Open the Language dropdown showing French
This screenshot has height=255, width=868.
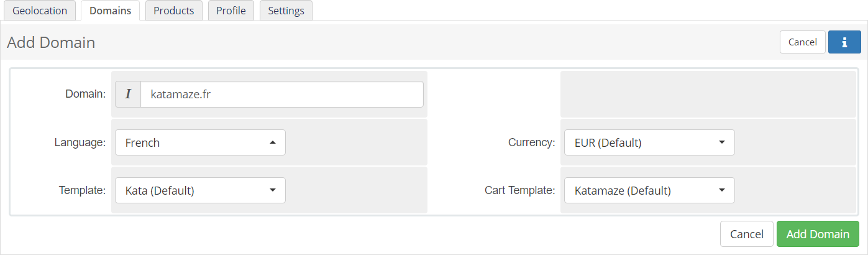pos(200,142)
